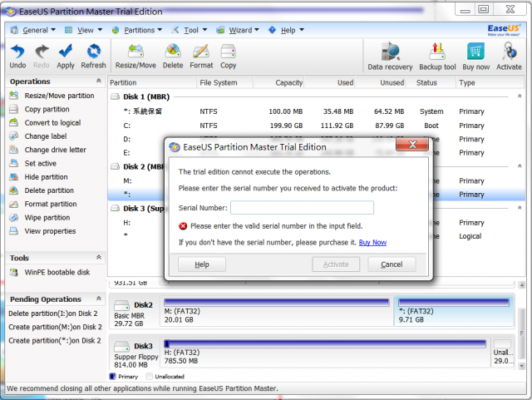Collapse the Pending Operations panel

pyautogui.click(x=99, y=299)
